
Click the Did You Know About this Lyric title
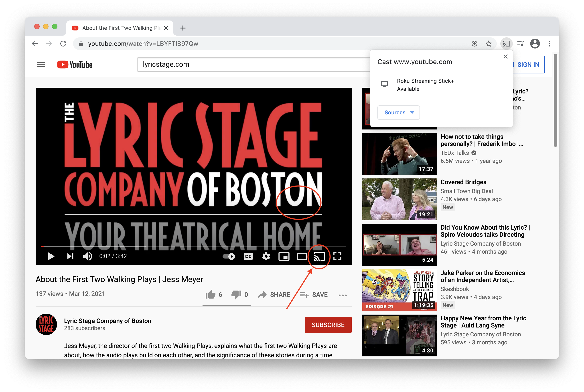coord(485,231)
